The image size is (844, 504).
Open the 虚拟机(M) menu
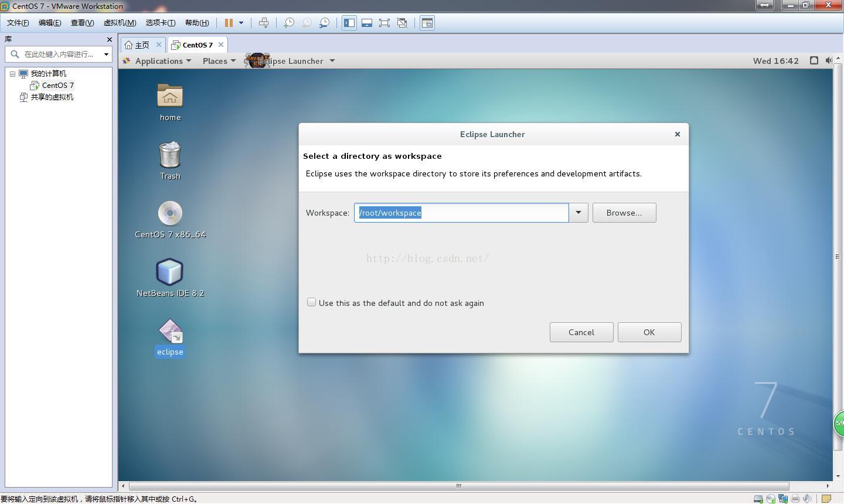click(x=120, y=23)
